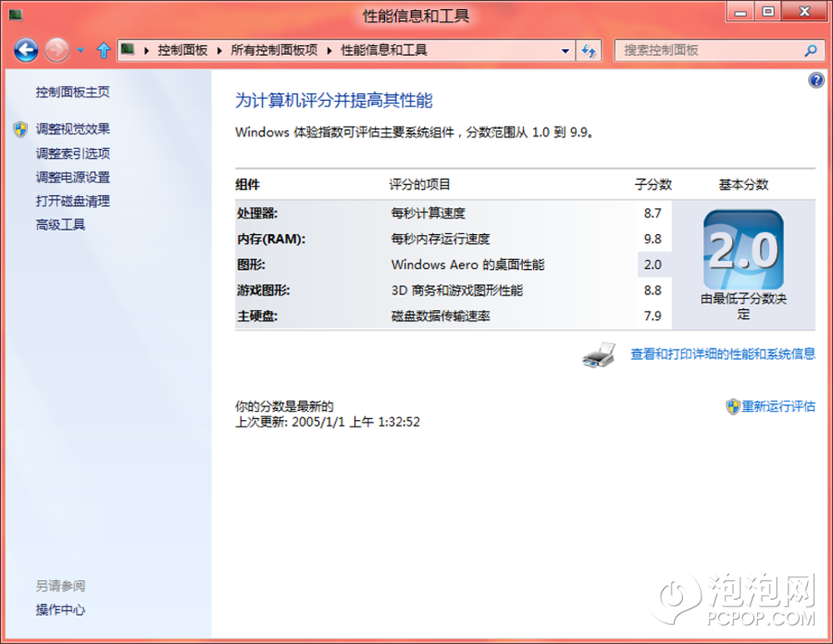833x644 pixels.
Task: Click the address bar control panel icon
Action: tap(127, 50)
